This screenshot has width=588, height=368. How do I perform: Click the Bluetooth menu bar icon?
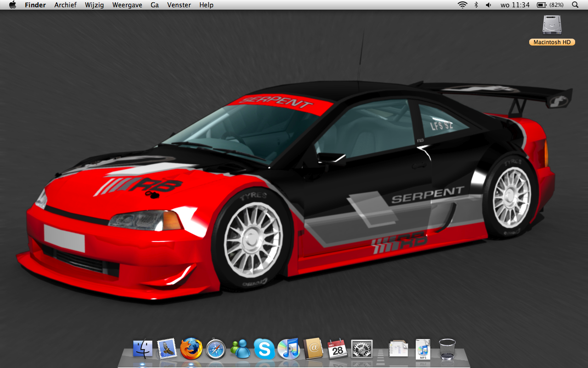pyautogui.click(x=476, y=5)
